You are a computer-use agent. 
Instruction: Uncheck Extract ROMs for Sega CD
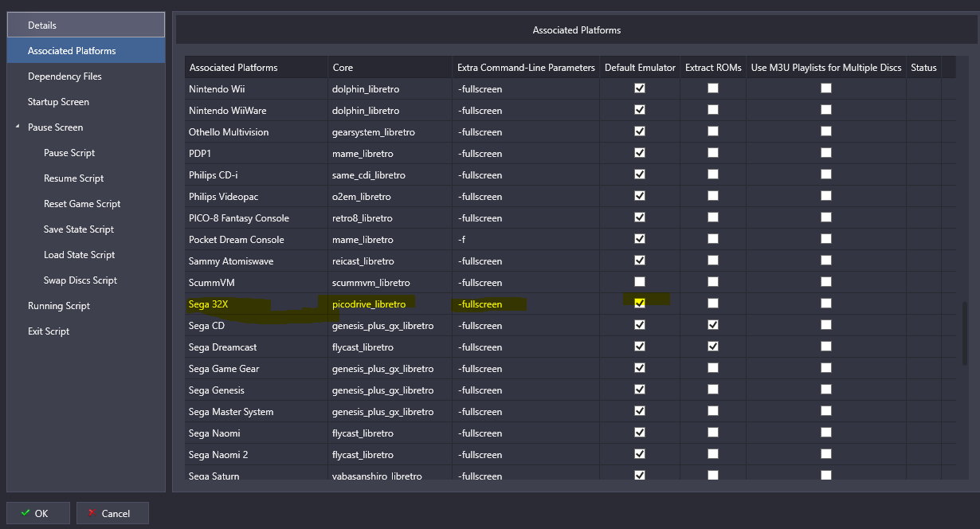tap(713, 325)
